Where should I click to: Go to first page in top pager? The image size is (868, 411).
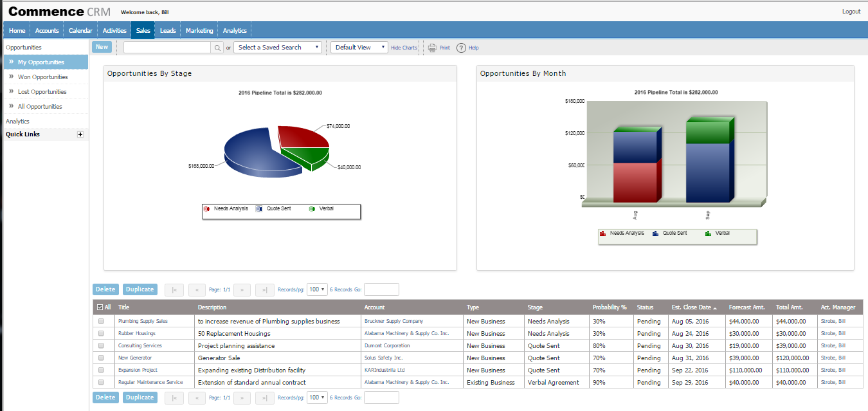click(174, 290)
